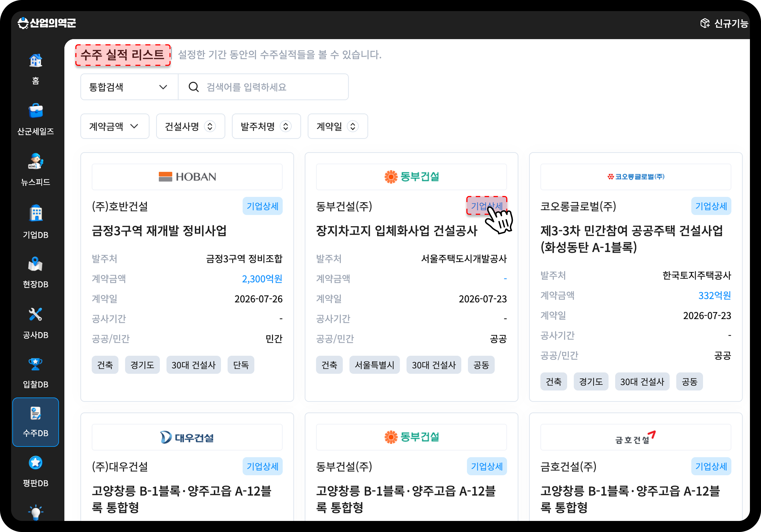Sort by 계약일
The image size is (761, 532).
pyautogui.click(x=338, y=126)
